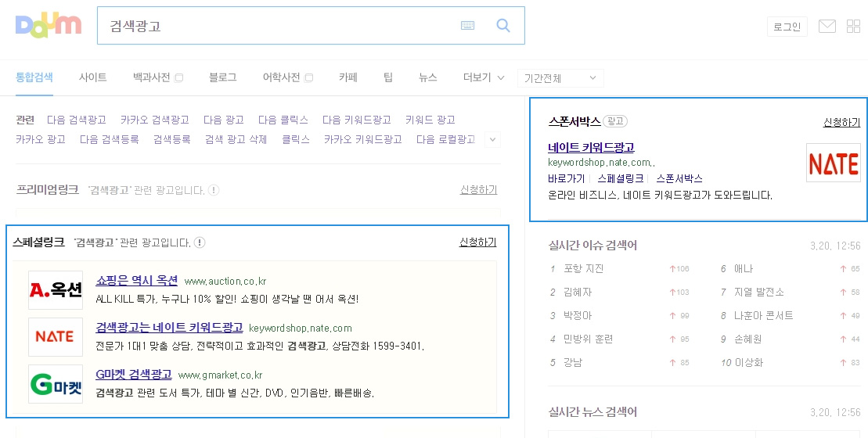
Task: Click trending term 이상화
Action: coord(749,362)
